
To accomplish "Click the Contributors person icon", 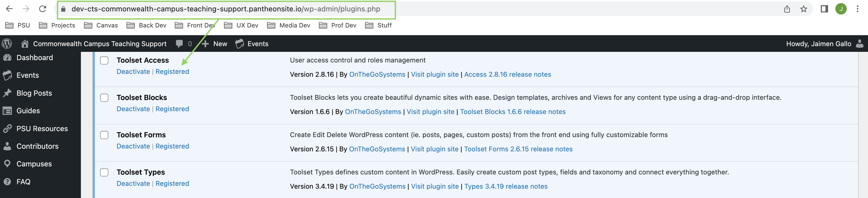I will click(x=8, y=146).
